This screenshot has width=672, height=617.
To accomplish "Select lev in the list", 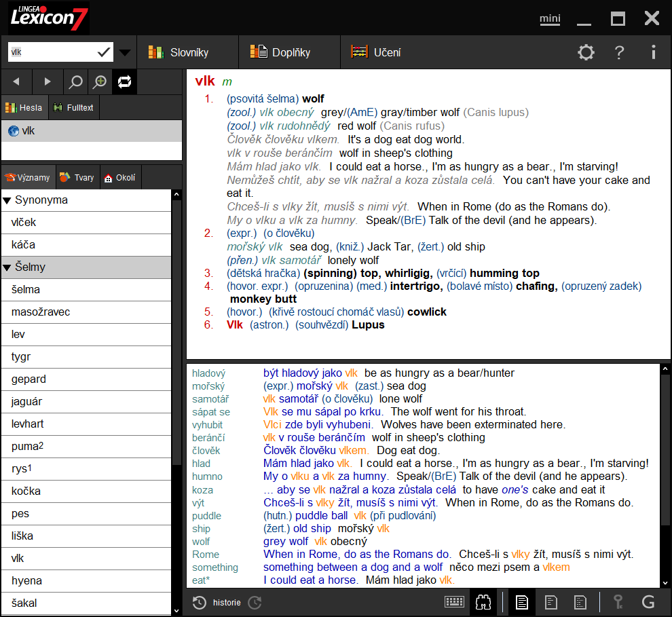I will tap(87, 334).
